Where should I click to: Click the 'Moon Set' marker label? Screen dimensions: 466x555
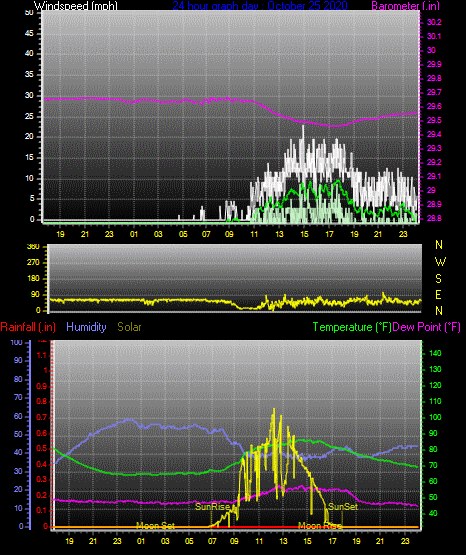156,526
